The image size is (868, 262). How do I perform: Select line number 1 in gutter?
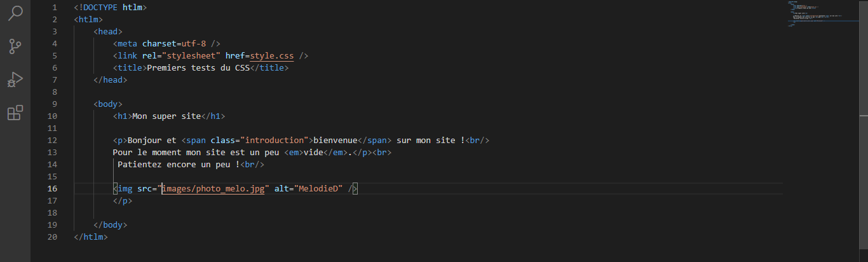pos(55,8)
